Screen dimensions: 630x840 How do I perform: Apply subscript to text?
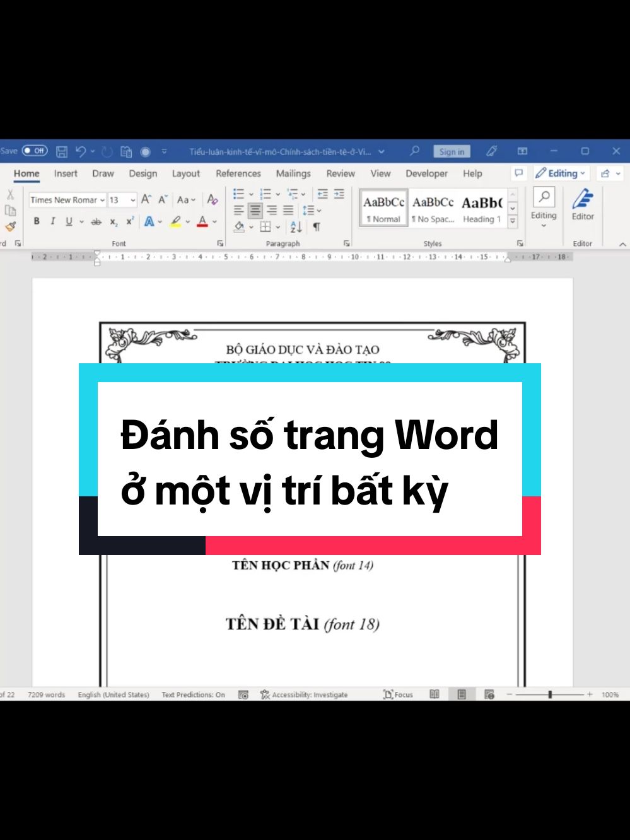click(114, 221)
